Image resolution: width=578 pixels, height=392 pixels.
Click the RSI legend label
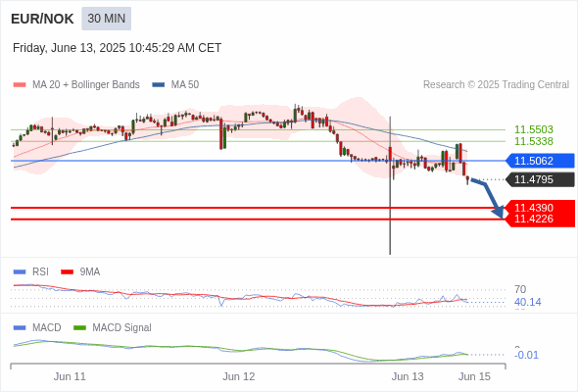(40, 272)
